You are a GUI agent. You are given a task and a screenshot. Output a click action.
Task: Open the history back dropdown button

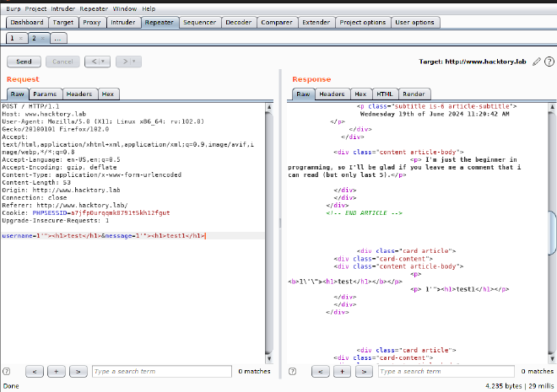97,62
